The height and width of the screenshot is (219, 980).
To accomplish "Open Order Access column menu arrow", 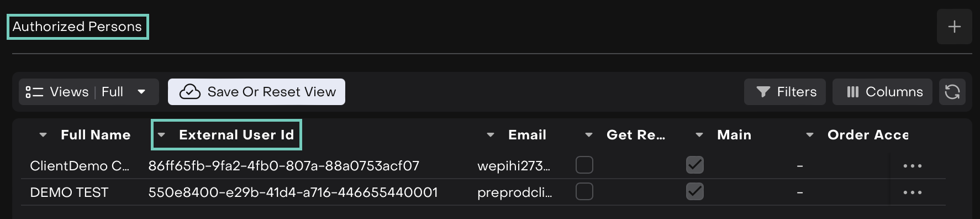I will click(810, 135).
